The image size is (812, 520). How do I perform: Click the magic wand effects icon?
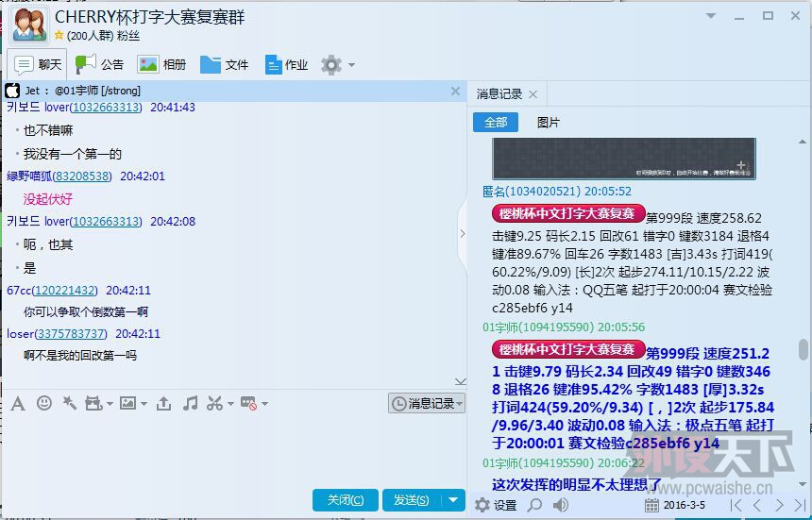coord(69,404)
